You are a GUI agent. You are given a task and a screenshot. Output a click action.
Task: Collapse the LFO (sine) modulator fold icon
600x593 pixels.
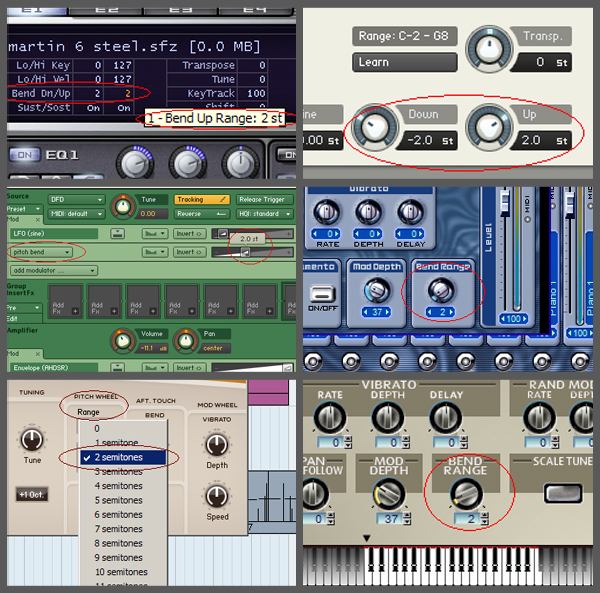tap(117, 233)
